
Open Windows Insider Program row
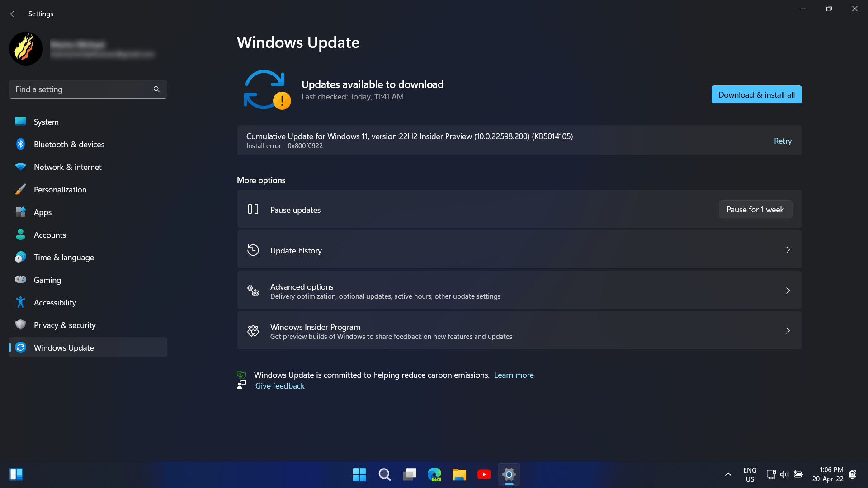pos(519,331)
